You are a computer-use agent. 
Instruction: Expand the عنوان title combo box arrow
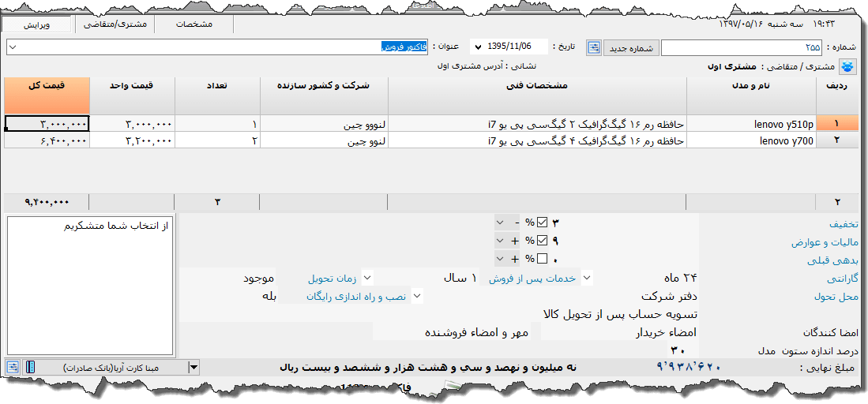(x=13, y=47)
